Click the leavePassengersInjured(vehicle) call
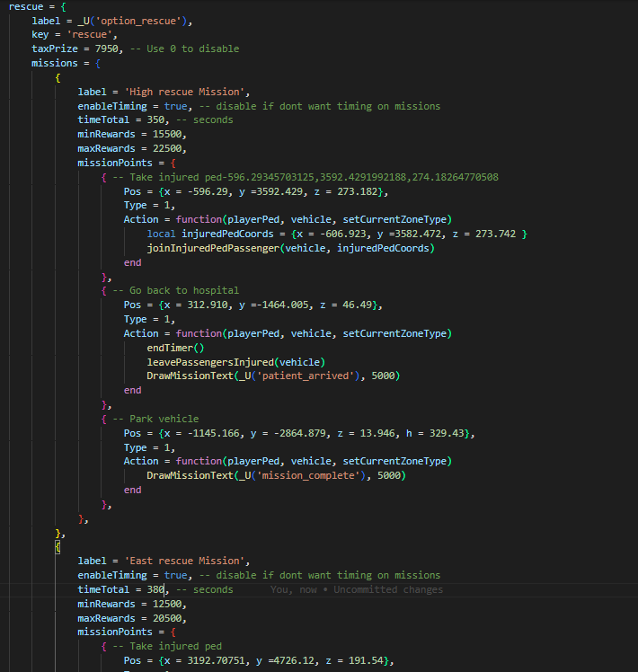 [235, 362]
